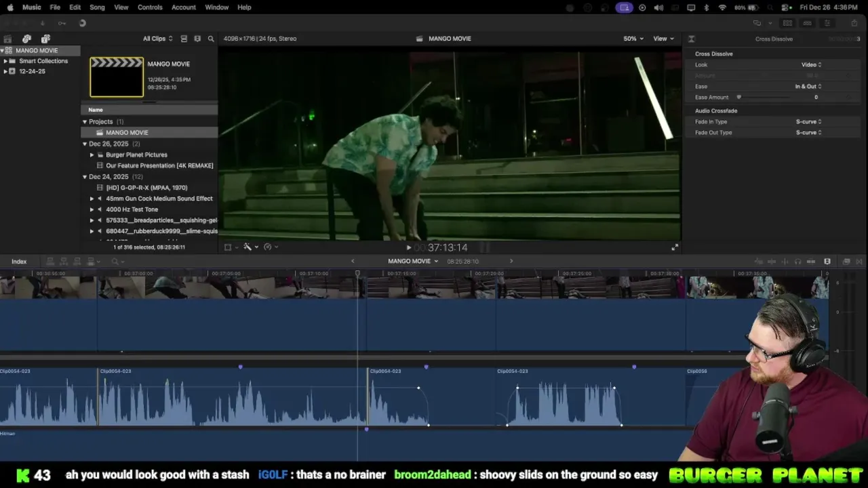Open clip appearance and filtering options
The height and width of the screenshot is (488, 868).
[197, 39]
